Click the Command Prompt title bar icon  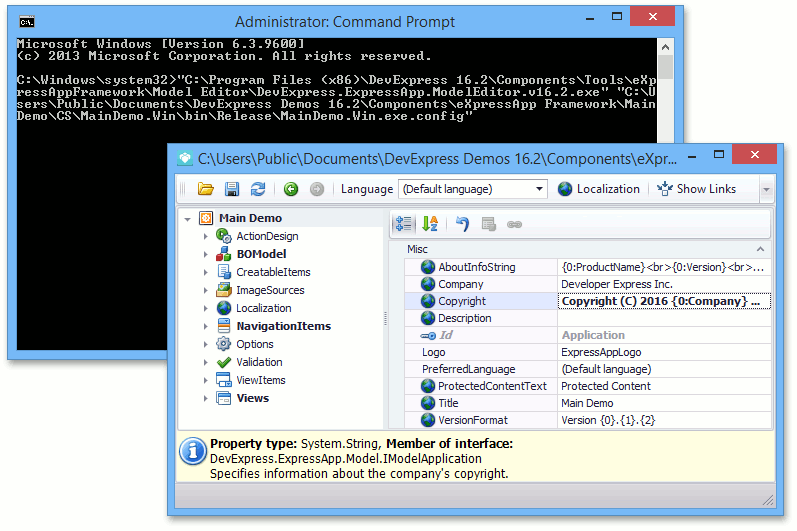27,22
